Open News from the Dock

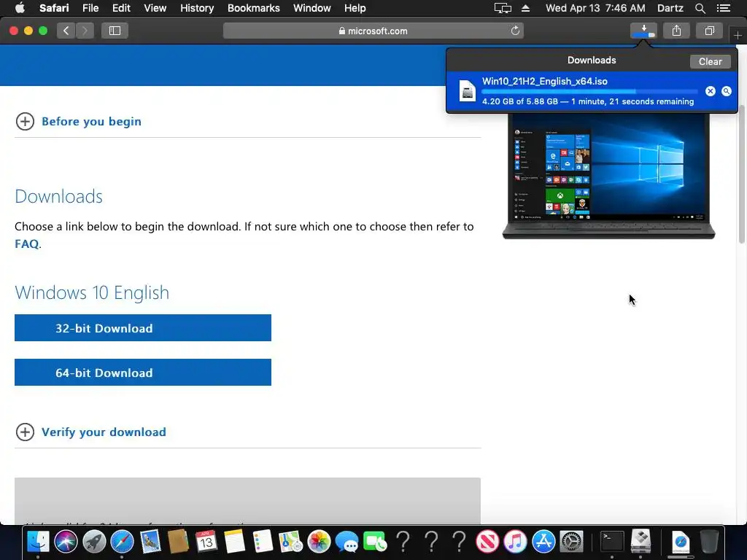487,542
